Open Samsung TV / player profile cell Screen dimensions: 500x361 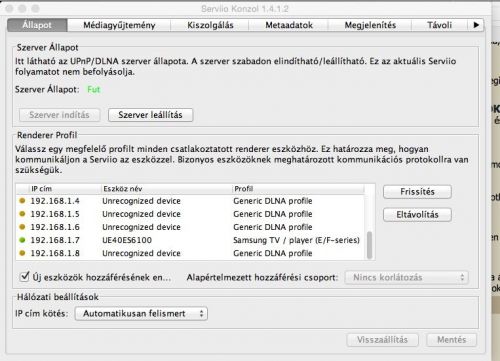coord(296,240)
